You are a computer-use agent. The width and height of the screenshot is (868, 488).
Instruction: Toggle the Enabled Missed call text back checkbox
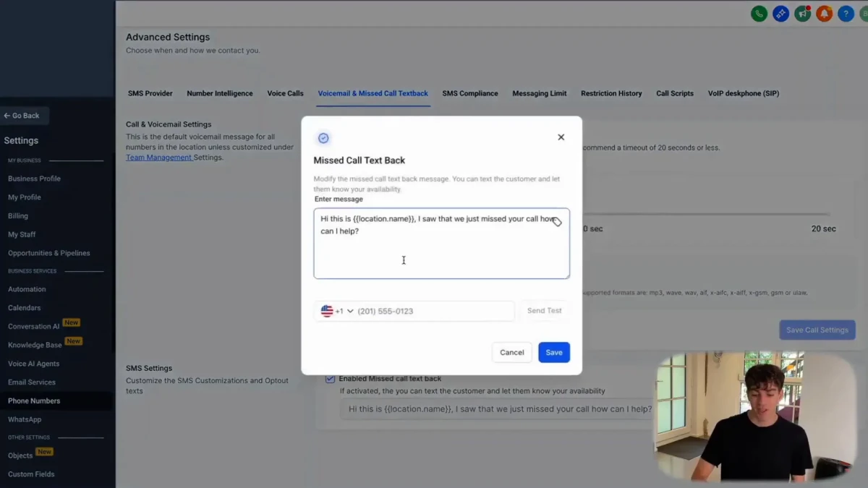coord(330,378)
